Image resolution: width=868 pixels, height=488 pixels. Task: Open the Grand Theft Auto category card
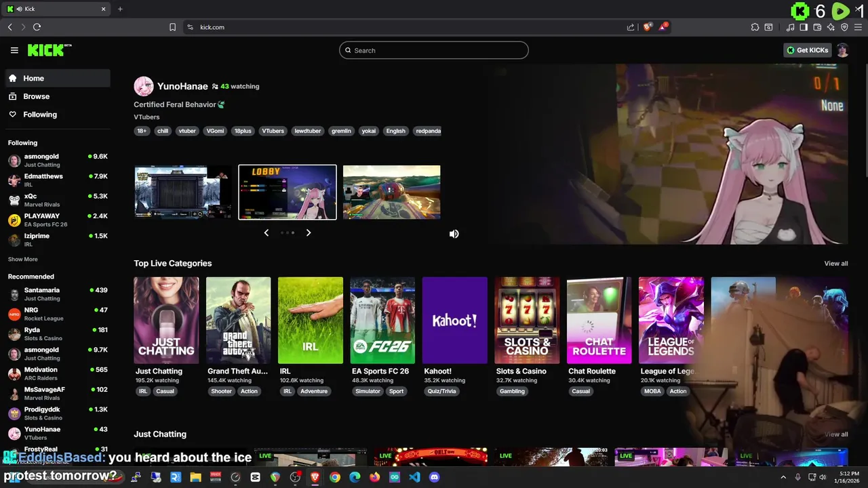(x=238, y=321)
